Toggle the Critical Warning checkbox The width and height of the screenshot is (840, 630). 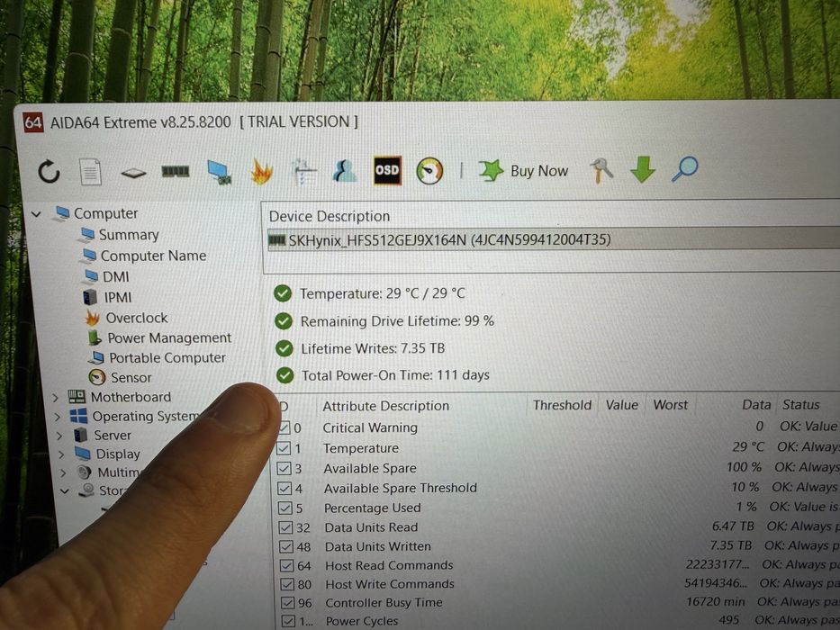pyautogui.click(x=284, y=428)
